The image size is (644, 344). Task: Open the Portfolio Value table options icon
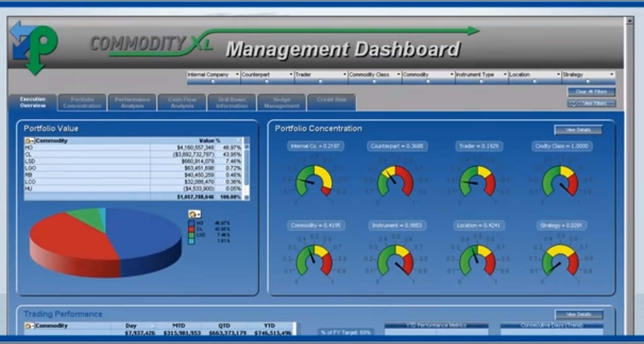click(29, 141)
